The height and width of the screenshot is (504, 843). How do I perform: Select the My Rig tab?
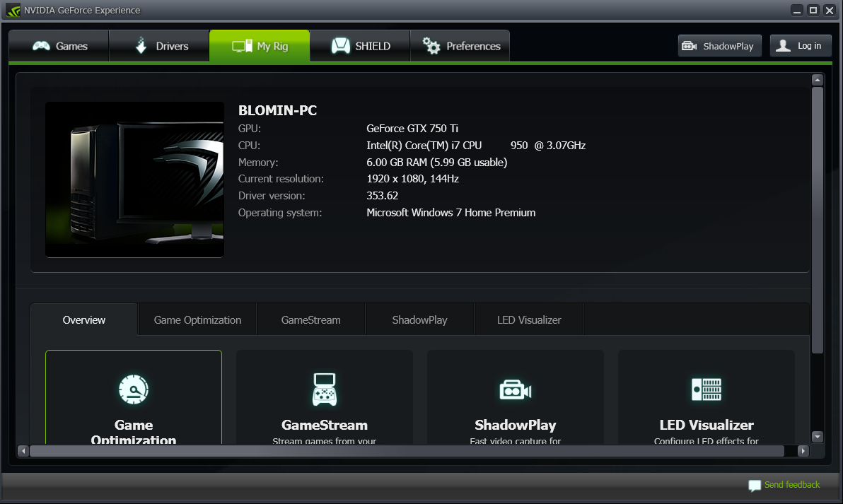coord(260,46)
